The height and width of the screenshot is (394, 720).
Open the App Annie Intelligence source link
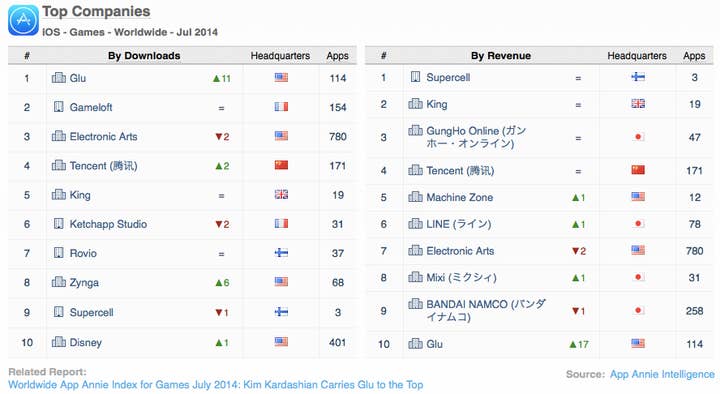click(x=662, y=374)
